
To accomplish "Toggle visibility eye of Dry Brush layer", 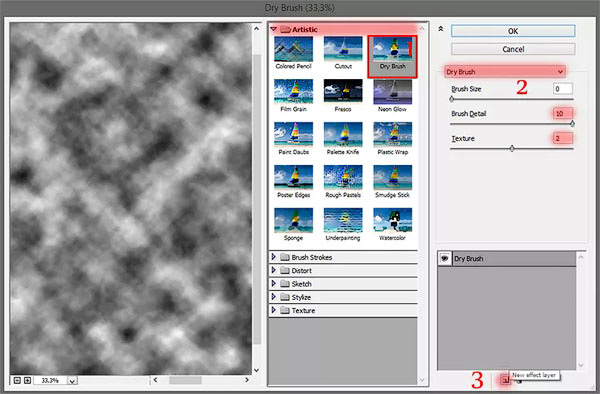I will [x=444, y=259].
